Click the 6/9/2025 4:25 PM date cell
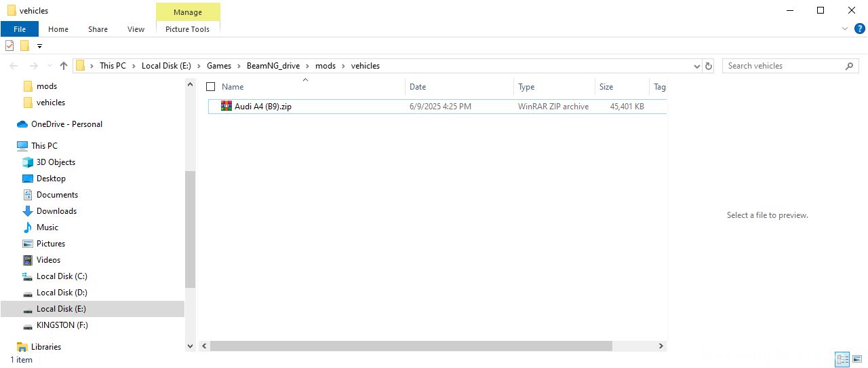The height and width of the screenshot is (368, 868). coord(441,107)
